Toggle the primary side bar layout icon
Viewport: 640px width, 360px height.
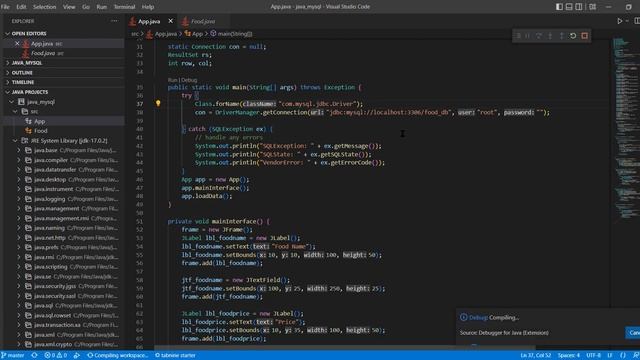point(559,7)
